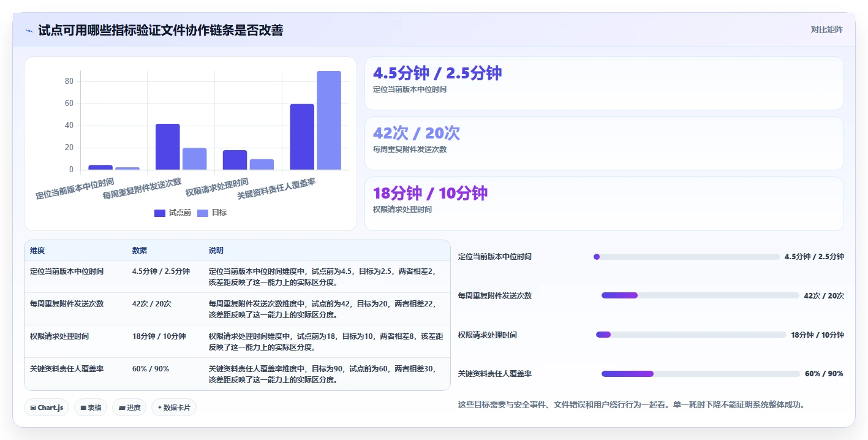Click the 80 tick on the chart y-axis
868x440 pixels.
(69, 82)
